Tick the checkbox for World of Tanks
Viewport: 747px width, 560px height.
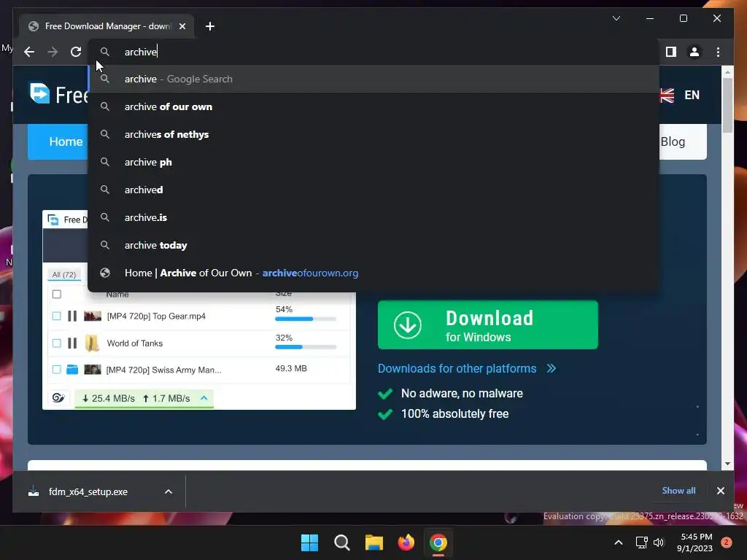click(x=57, y=343)
